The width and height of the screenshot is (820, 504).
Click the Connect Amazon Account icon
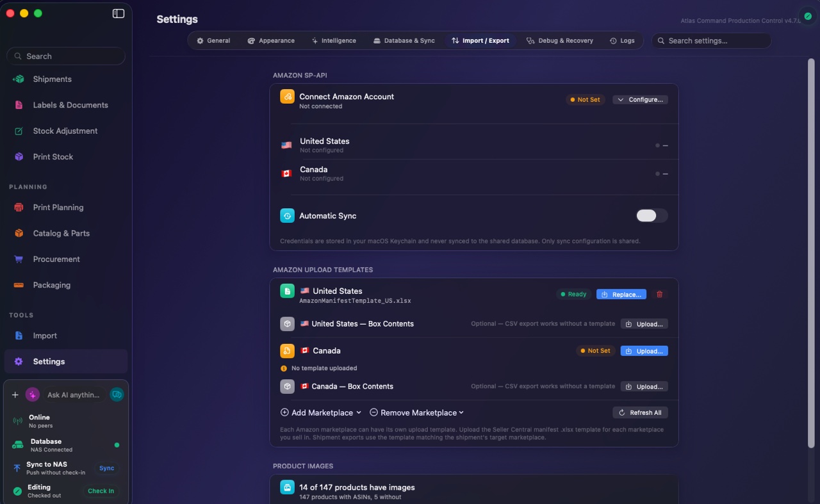[x=287, y=97]
